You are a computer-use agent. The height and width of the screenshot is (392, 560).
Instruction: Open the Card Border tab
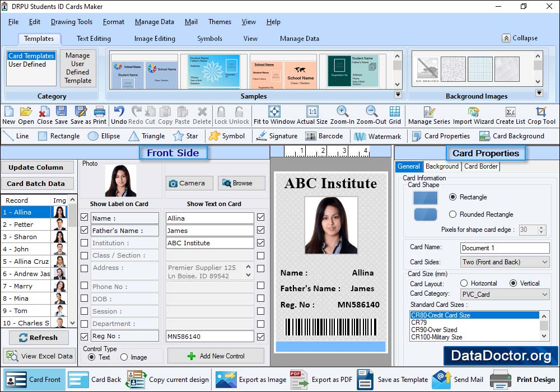click(480, 166)
